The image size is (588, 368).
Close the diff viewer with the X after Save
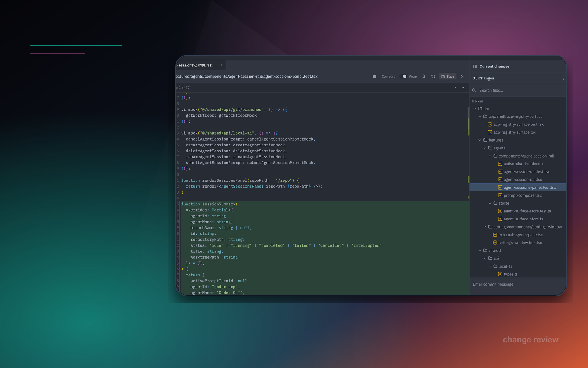tap(462, 77)
